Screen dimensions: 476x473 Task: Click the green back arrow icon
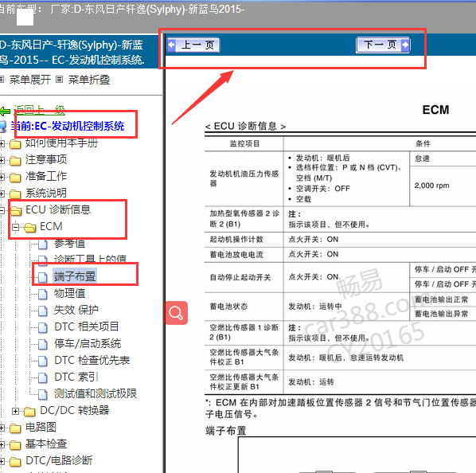click(5, 111)
